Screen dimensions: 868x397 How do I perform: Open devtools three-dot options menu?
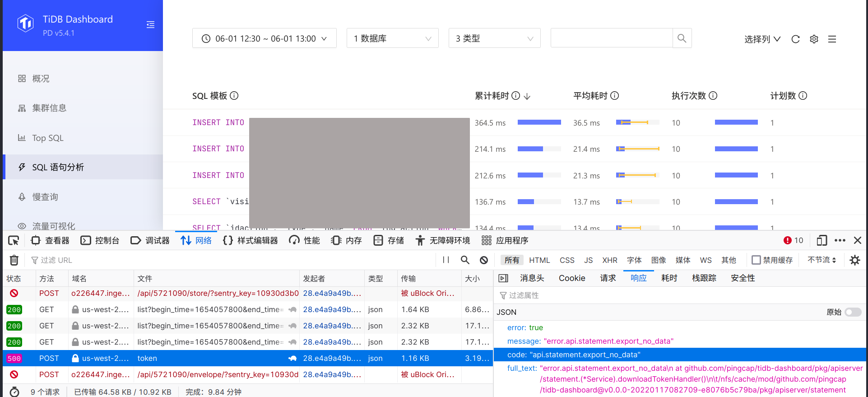coord(840,241)
